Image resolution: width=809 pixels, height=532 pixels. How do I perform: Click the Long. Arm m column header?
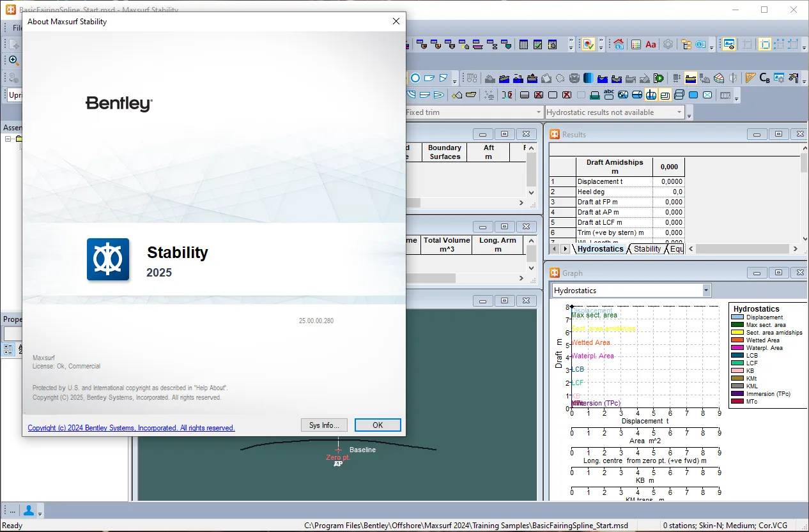pyautogui.click(x=498, y=245)
